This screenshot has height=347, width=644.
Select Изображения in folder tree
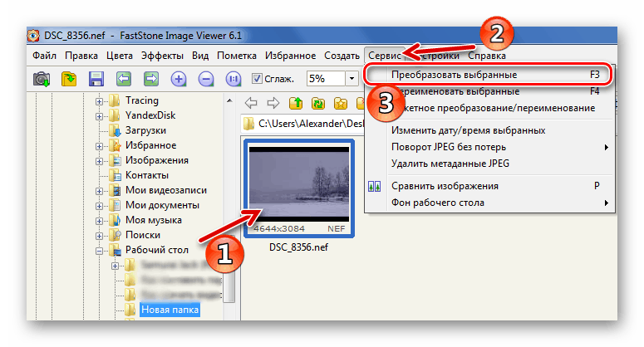click(157, 160)
